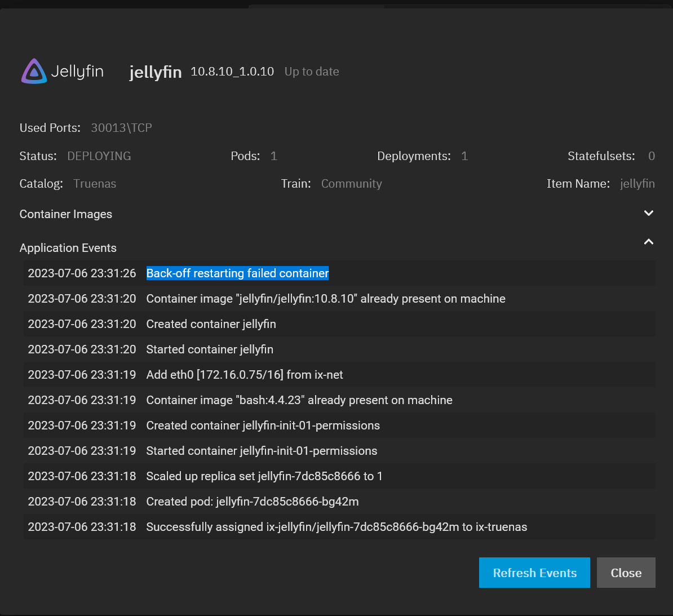Viewport: 673px width, 616px height.
Task: Click the Application Events heading
Action: [x=68, y=248]
